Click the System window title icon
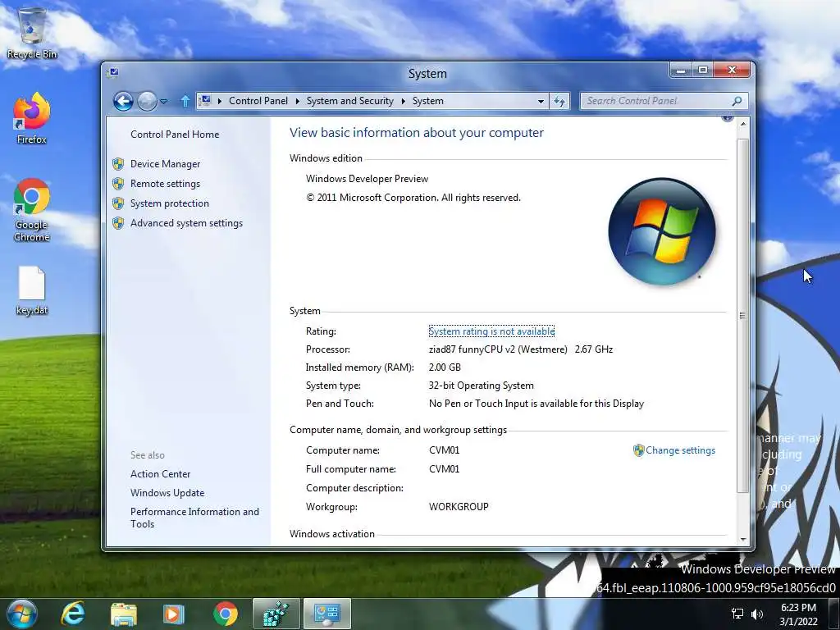 pos(112,73)
